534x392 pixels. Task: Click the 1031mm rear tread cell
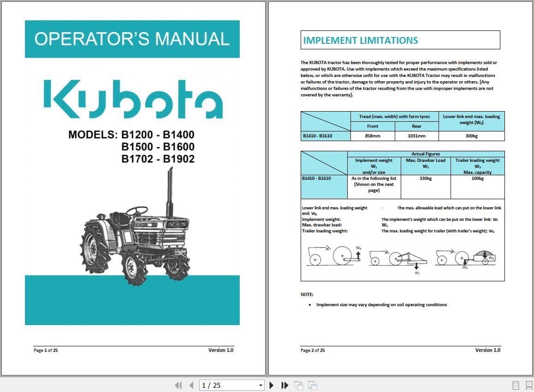(416, 136)
